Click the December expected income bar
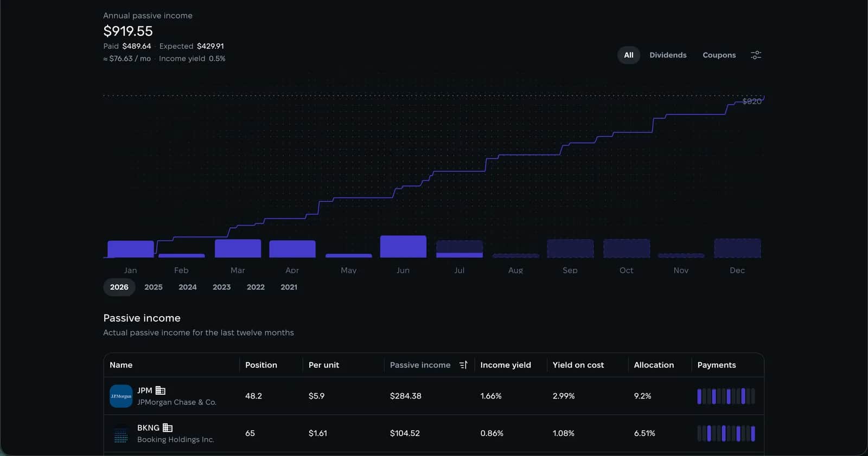 coord(737,248)
